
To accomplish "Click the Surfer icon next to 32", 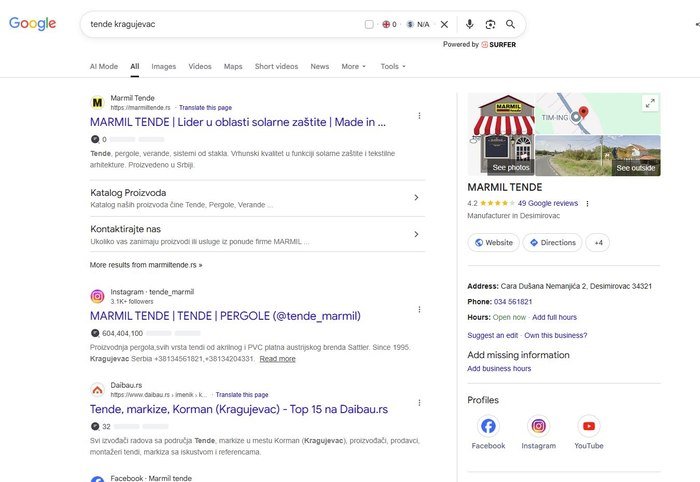I will tap(95, 426).
